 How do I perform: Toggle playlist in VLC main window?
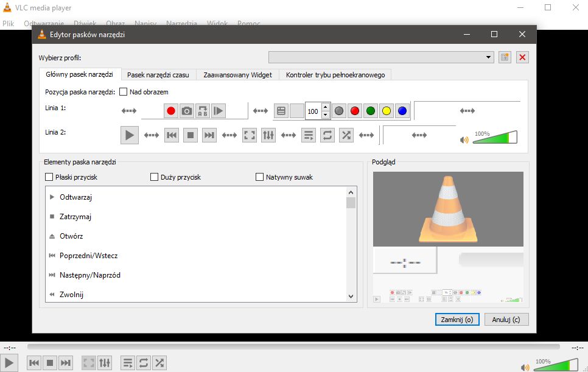pyautogui.click(x=128, y=363)
